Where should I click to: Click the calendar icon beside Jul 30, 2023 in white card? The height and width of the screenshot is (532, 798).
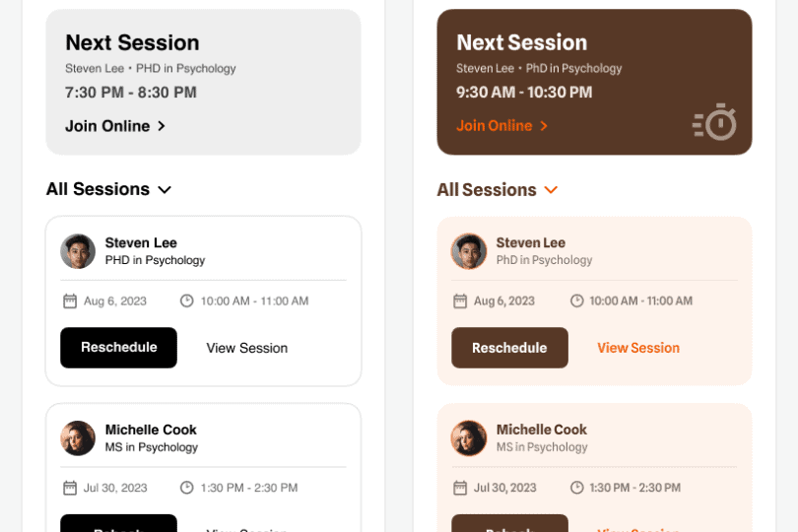pos(70,488)
